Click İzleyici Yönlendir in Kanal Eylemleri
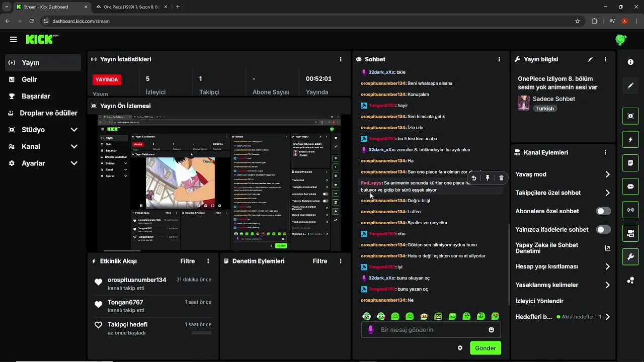 tap(539, 301)
